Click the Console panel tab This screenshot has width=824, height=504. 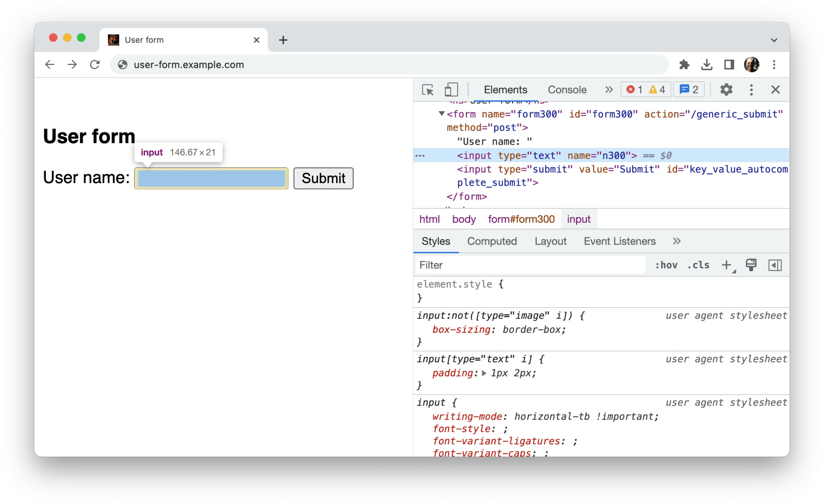pyautogui.click(x=566, y=90)
